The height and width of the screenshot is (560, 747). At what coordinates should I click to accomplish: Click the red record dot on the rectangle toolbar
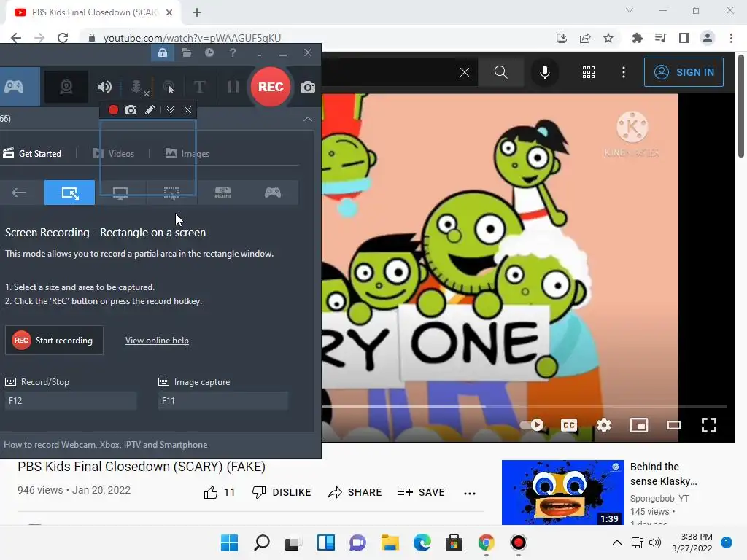113,110
